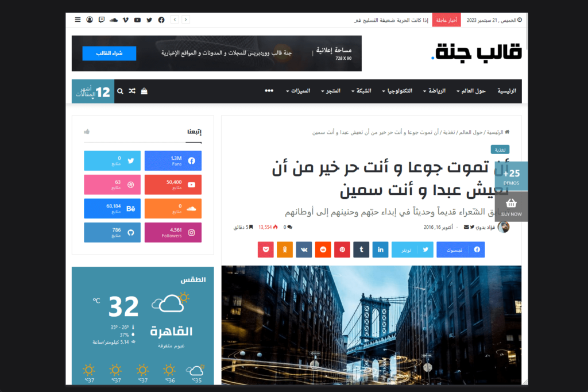Open حول العالم breadcrumb link
Image resolution: width=588 pixels, height=392 pixels.
click(x=471, y=132)
